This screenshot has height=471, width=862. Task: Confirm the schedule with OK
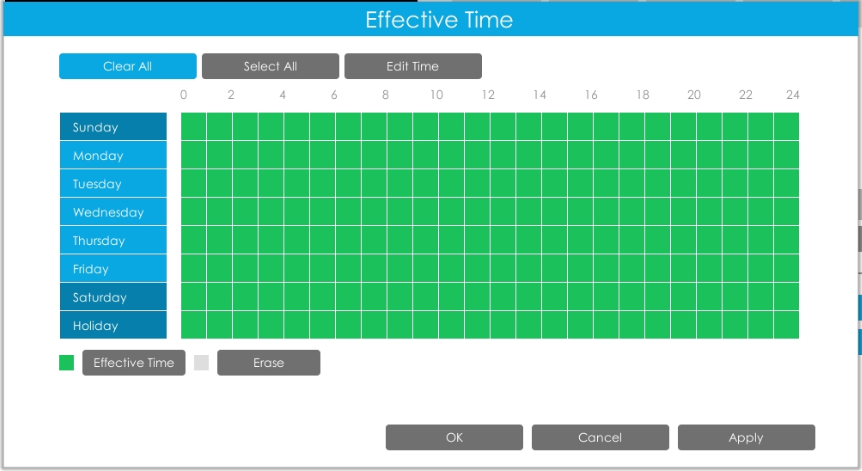tap(454, 437)
